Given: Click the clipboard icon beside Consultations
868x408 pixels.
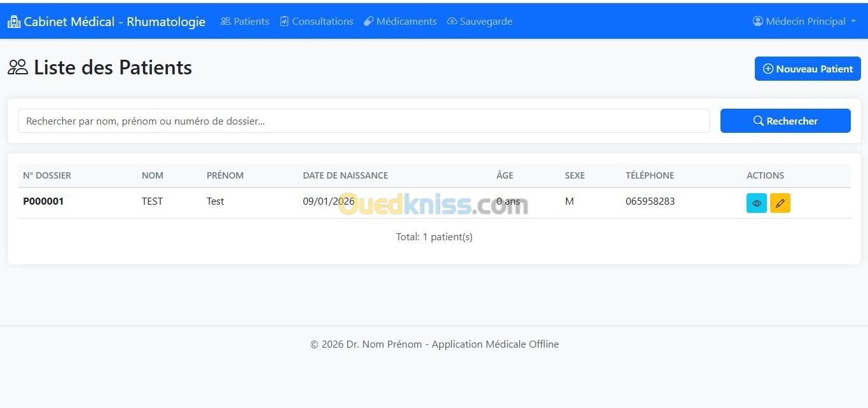Looking at the screenshot, I should pyautogui.click(x=284, y=21).
